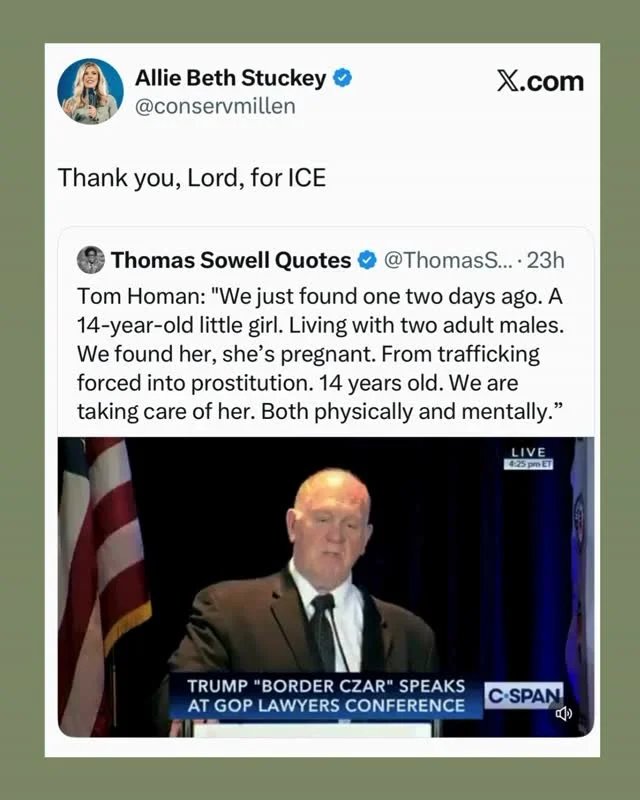640x800 pixels.
Task: Click the Thomas Sowell Quotes avatar
Action: pos(90,258)
